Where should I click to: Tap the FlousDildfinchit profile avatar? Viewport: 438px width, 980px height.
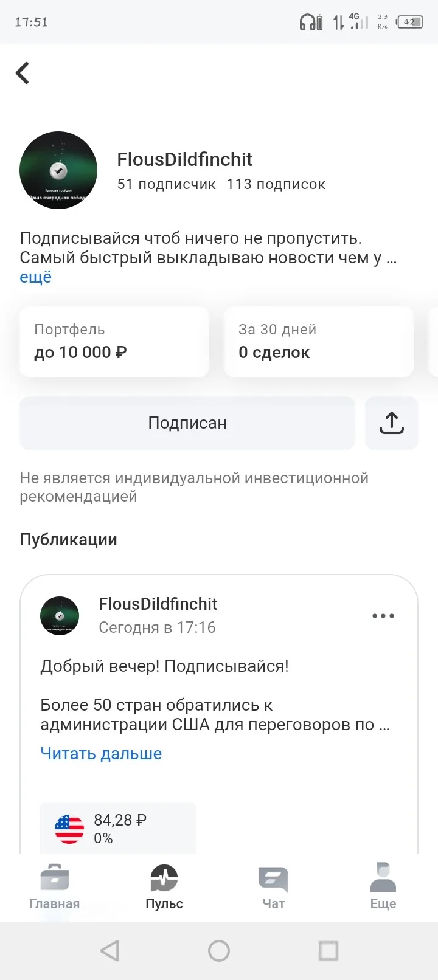(58, 170)
